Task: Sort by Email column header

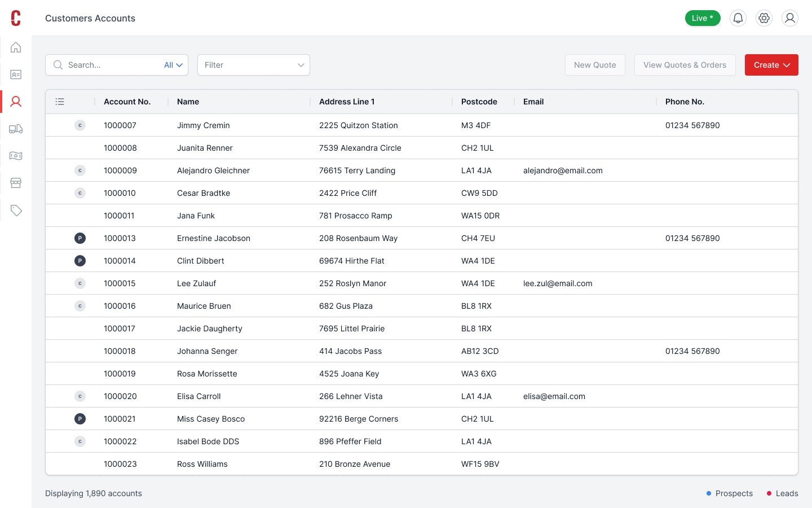Action: tap(533, 102)
